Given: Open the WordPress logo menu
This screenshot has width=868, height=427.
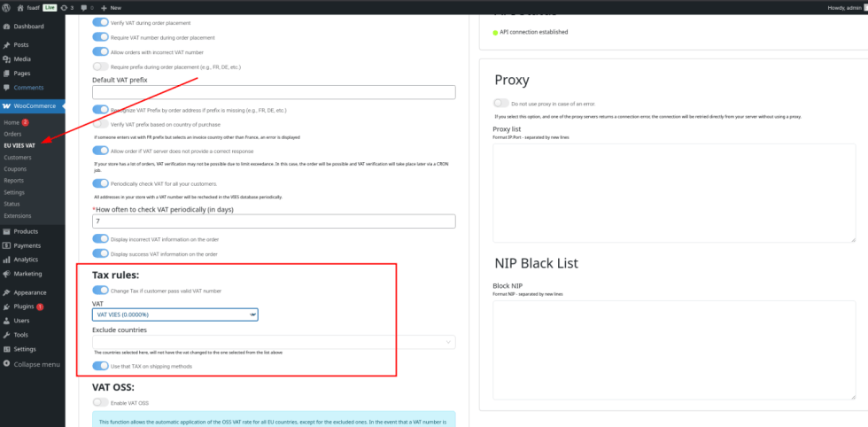Looking at the screenshot, I should click(x=6, y=8).
